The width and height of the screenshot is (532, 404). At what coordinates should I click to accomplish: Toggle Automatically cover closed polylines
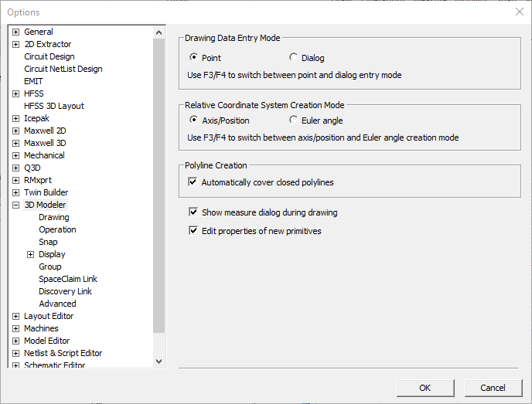tap(193, 182)
